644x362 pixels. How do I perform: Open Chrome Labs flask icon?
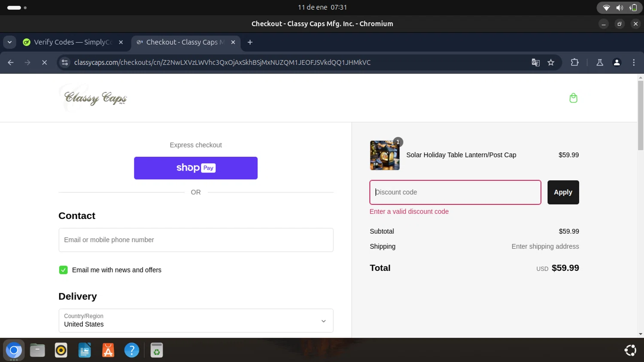600,63
